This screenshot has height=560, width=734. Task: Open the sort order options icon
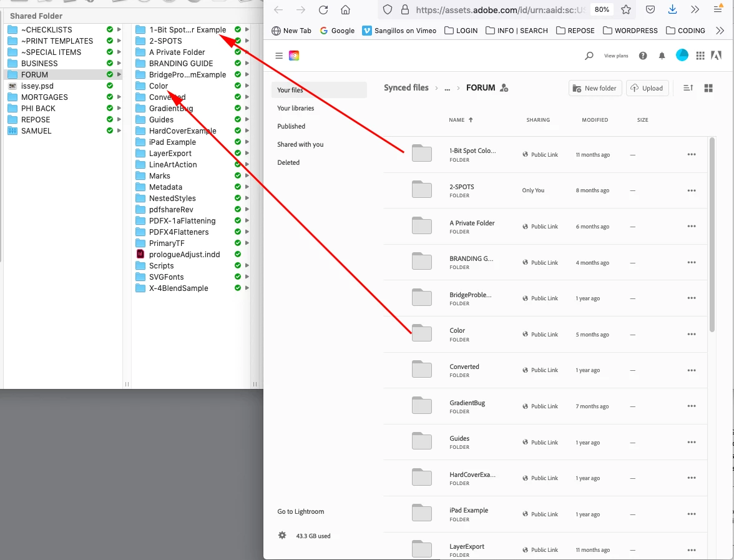(x=688, y=87)
